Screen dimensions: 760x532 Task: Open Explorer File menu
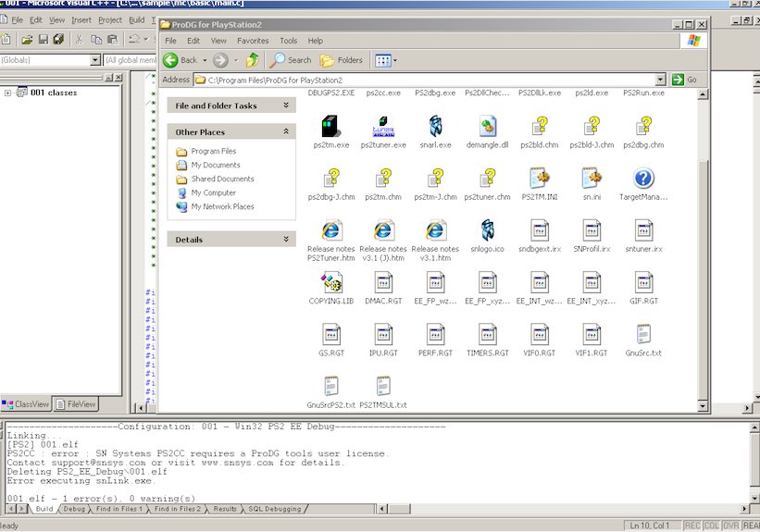pyautogui.click(x=170, y=41)
